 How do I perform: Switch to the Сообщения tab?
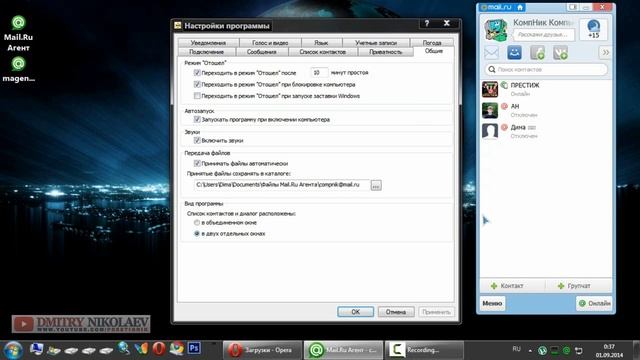262,52
